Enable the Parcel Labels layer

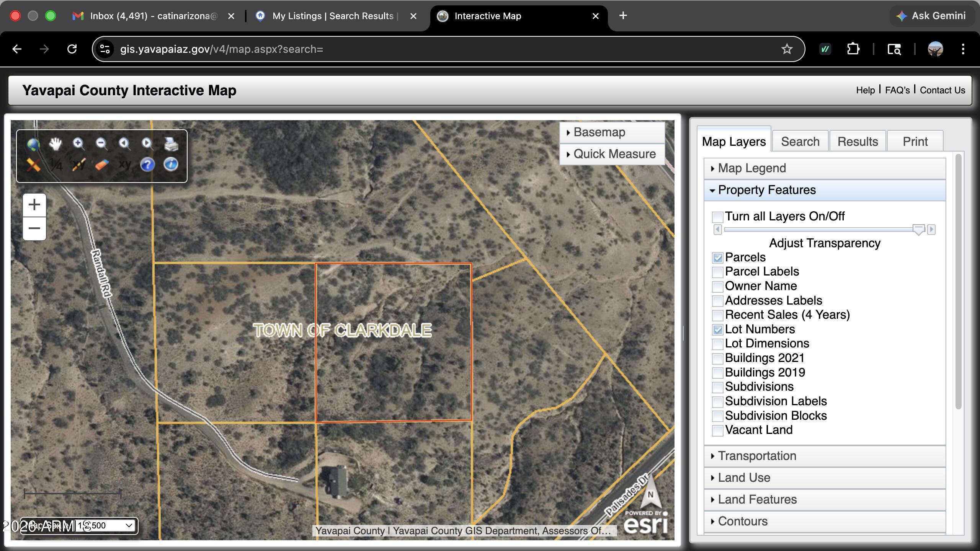(x=717, y=272)
